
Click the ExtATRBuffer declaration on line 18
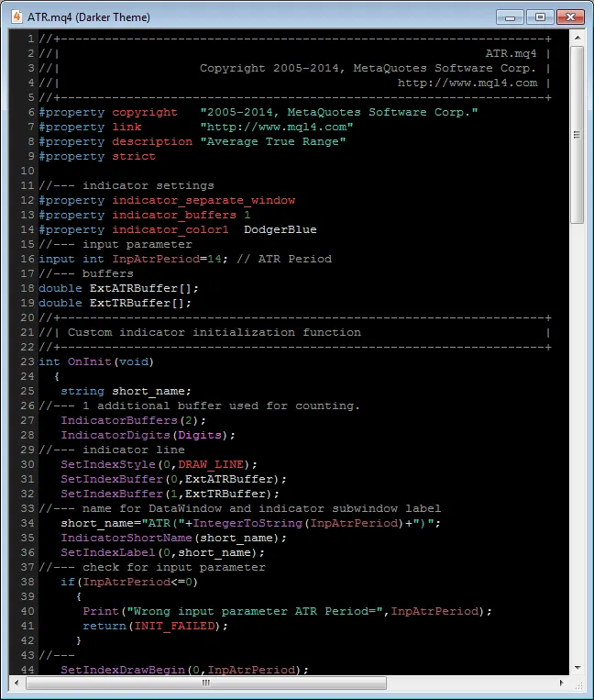(x=134, y=288)
